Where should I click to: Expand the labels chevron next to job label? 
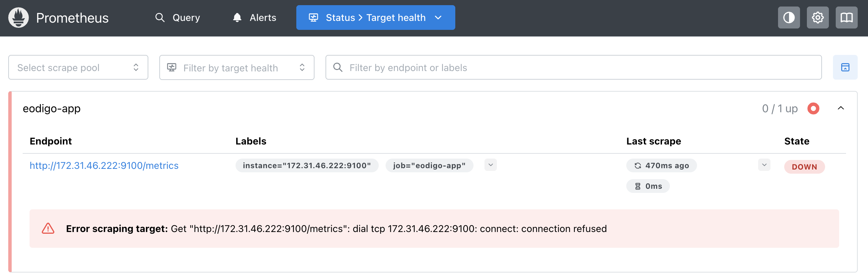(490, 165)
